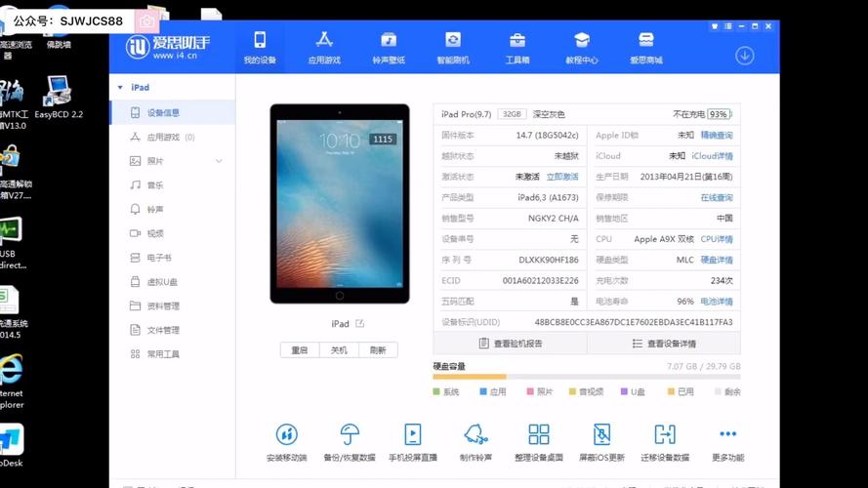Open Internet Explorer desktop icon
This screenshot has width=868, height=488.
pos(11,382)
